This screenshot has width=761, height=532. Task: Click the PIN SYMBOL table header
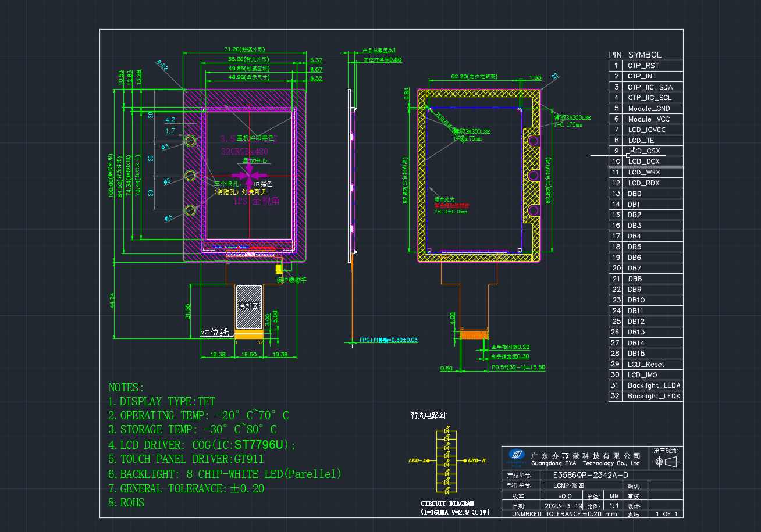(x=636, y=55)
